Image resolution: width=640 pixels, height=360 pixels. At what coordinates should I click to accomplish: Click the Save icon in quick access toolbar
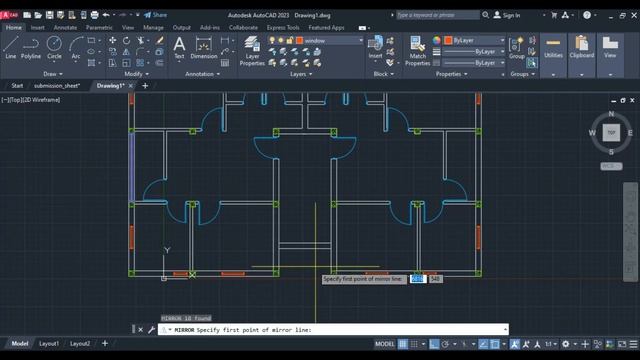(x=49, y=15)
